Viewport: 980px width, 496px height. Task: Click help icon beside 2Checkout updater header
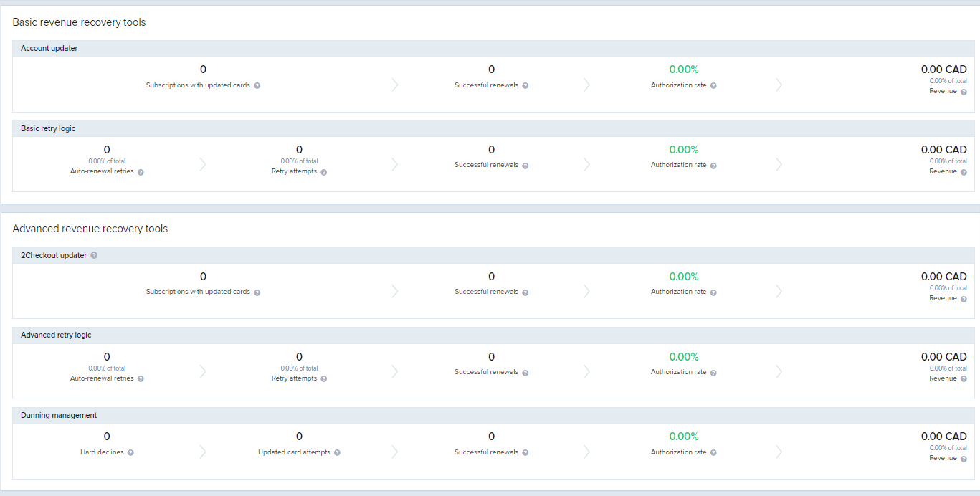94,255
